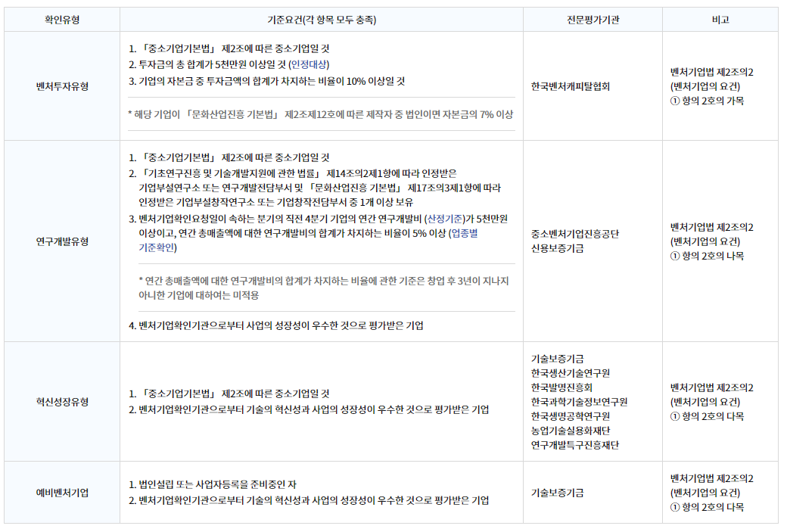Click the 벤처투자유형 row label
This screenshot has height=532, width=787.
pyautogui.click(x=61, y=86)
